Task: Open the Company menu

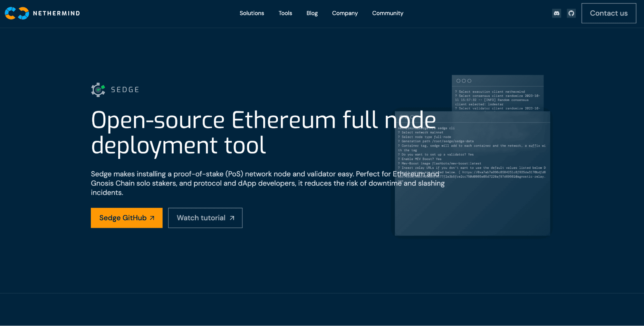Action: click(345, 13)
